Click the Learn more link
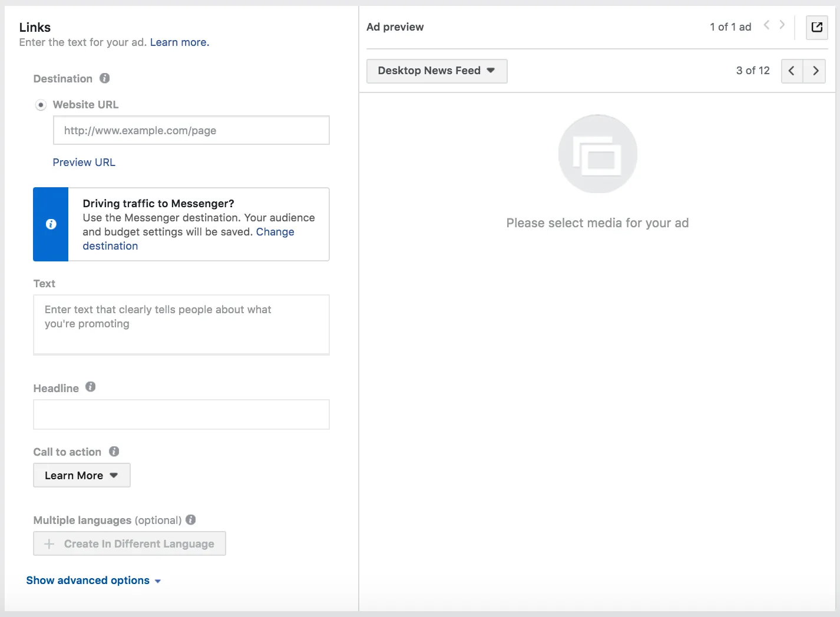The image size is (840, 617). click(x=180, y=42)
